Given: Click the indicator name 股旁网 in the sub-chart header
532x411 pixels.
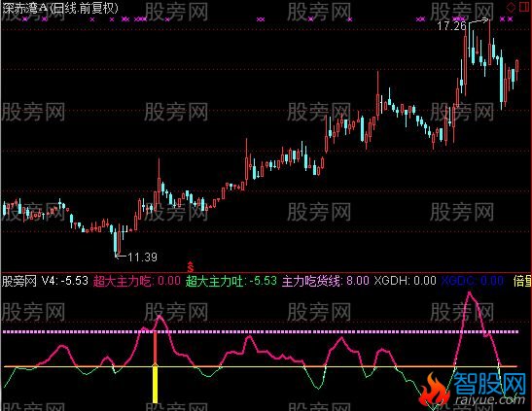Looking at the screenshot, I should [x=19, y=281].
